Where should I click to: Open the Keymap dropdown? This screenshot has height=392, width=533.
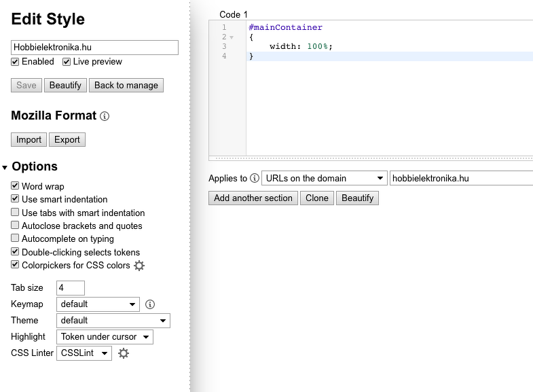pyautogui.click(x=98, y=304)
